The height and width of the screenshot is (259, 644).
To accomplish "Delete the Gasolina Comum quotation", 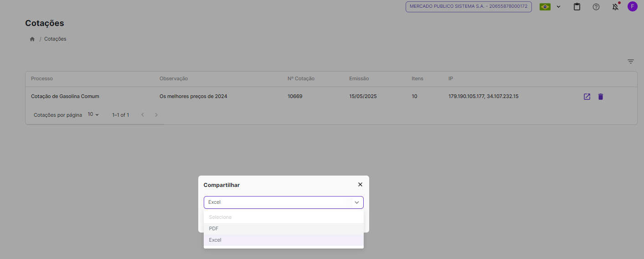I will coord(601,97).
